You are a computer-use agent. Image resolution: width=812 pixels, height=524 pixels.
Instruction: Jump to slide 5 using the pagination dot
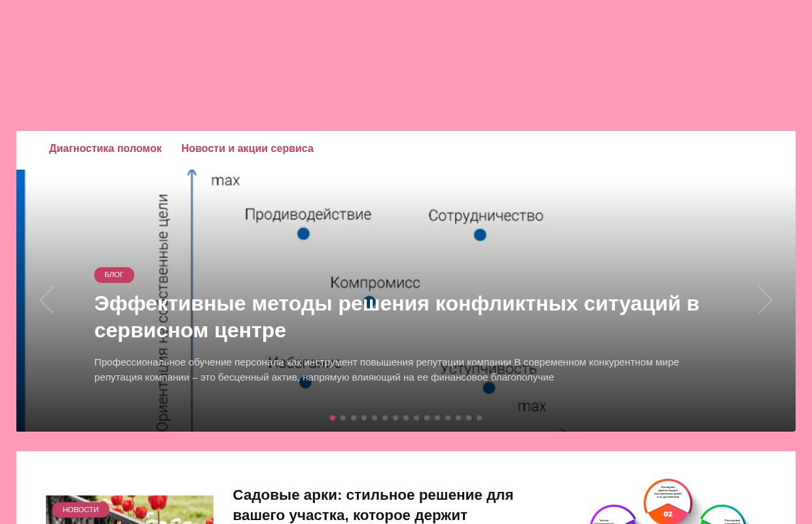coord(375,418)
